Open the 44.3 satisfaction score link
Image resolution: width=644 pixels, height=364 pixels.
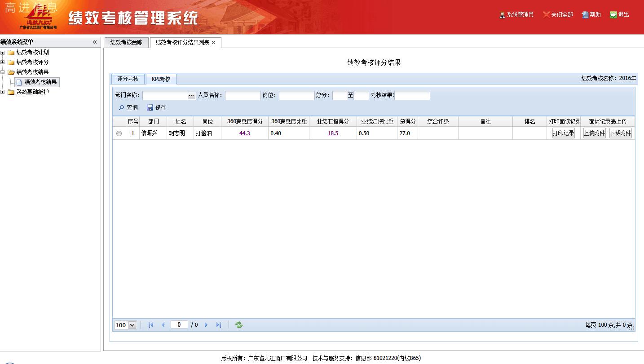244,133
